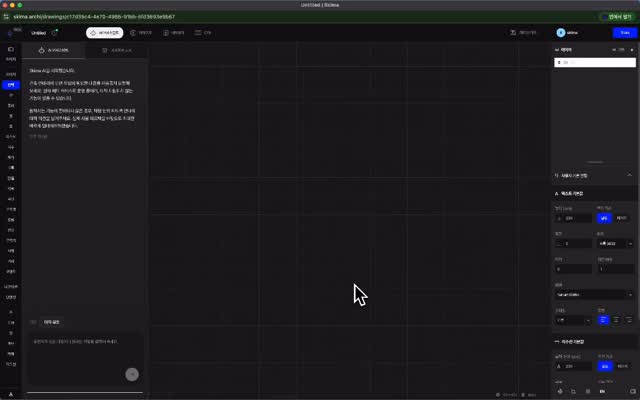Click the plus icon to add a layer
The image size is (640, 400).
pos(632,50)
